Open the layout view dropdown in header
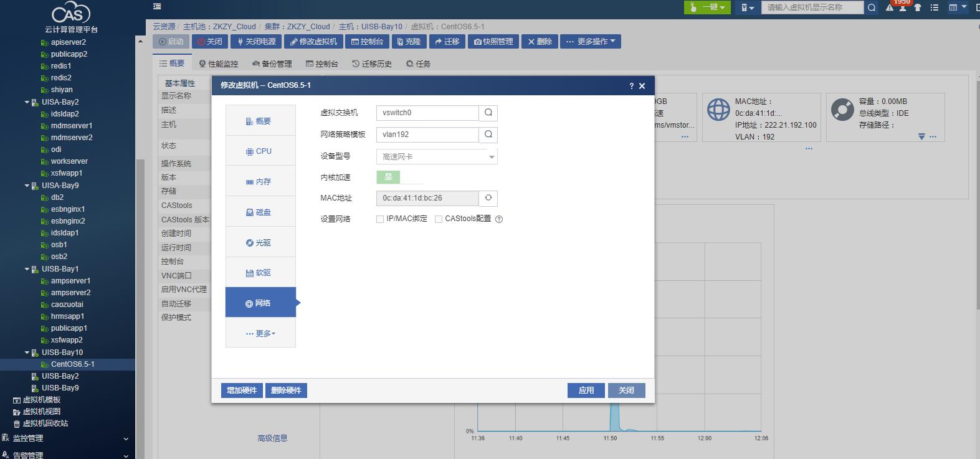Image resolution: width=980 pixels, height=459 pixels. [957, 7]
